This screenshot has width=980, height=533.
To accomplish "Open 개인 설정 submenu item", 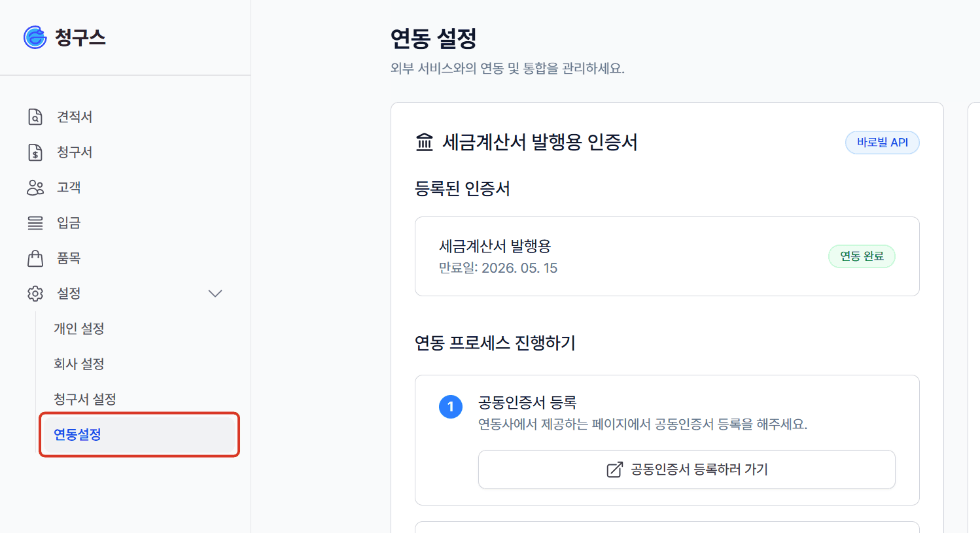I will (79, 328).
